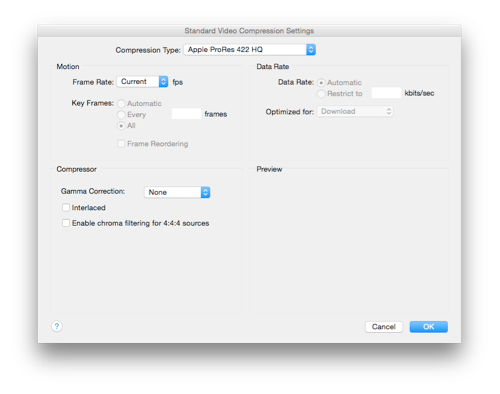
Task: Enable chroma filtering for 4:4:4 sources
Action: (x=66, y=223)
